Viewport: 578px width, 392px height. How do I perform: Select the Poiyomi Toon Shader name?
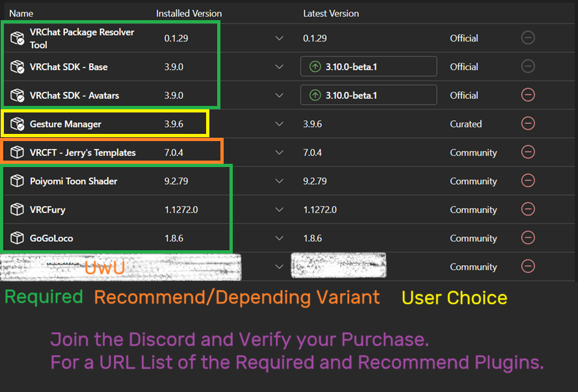73,181
